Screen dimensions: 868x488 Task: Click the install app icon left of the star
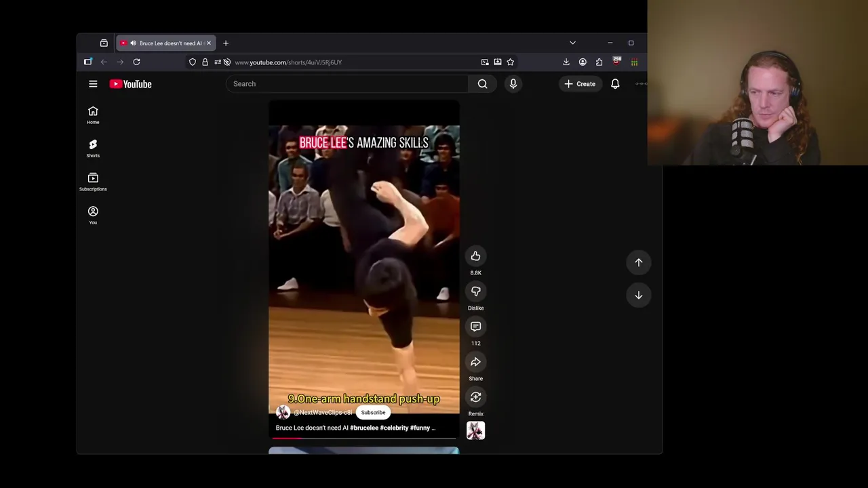(497, 62)
